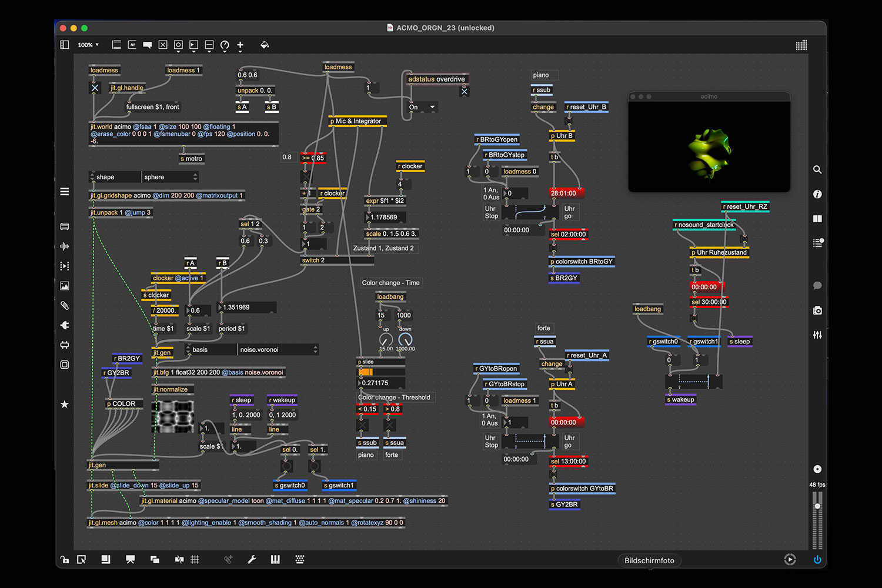
Task: Click the paint bucket format icon
Action: pos(265,45)
